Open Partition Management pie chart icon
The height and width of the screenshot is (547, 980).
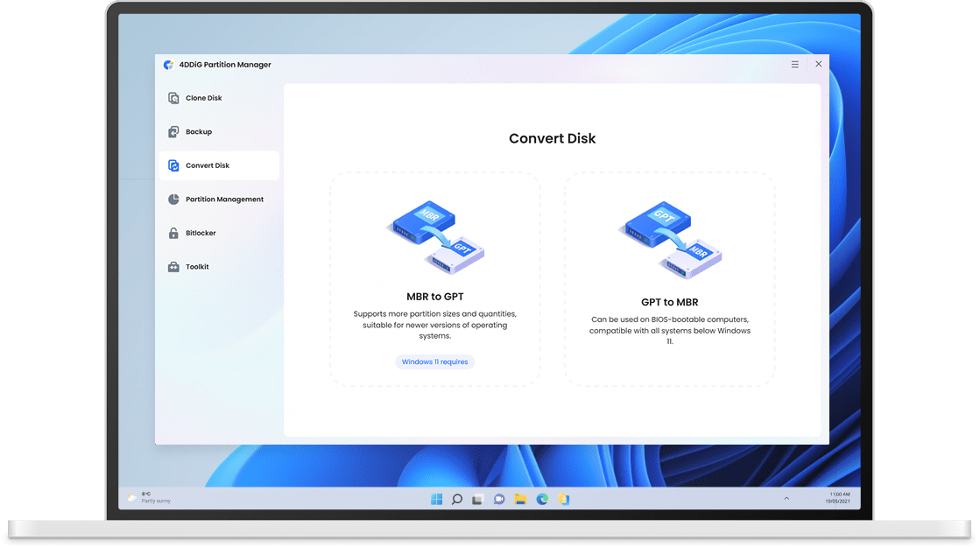click(173, 200)
